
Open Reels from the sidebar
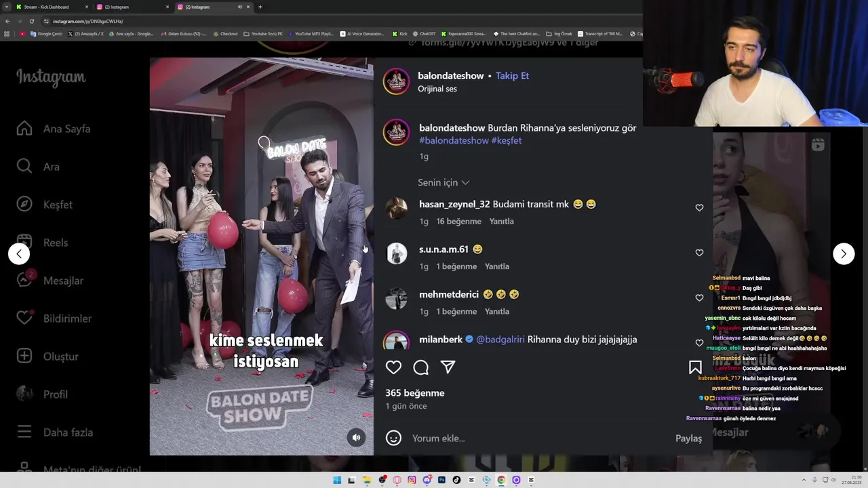click(43, 243)
